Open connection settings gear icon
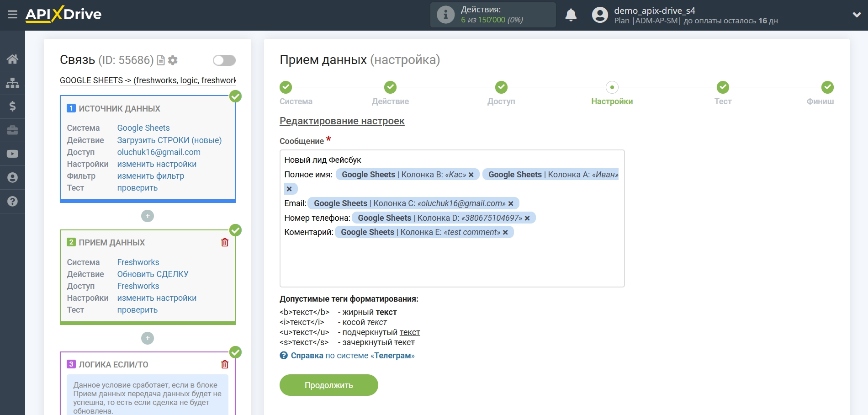Screen dimensions: 868x415 (x=173, y=60)
